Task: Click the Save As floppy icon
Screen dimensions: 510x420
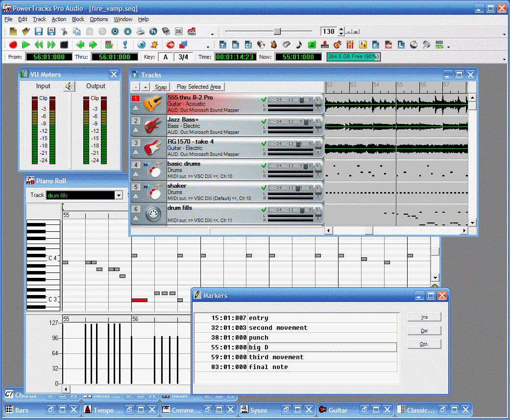Action: pyautogui.click(x=51, y=31)
